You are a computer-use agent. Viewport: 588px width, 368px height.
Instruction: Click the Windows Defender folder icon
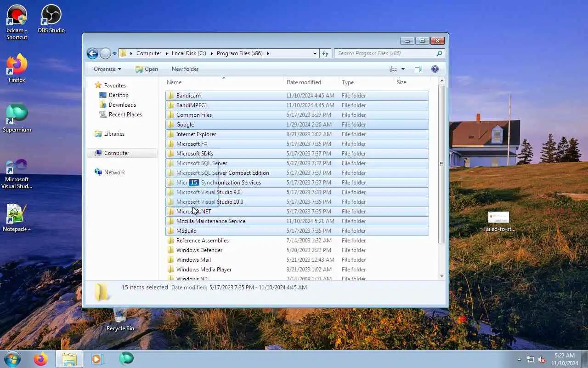[170, 250]
